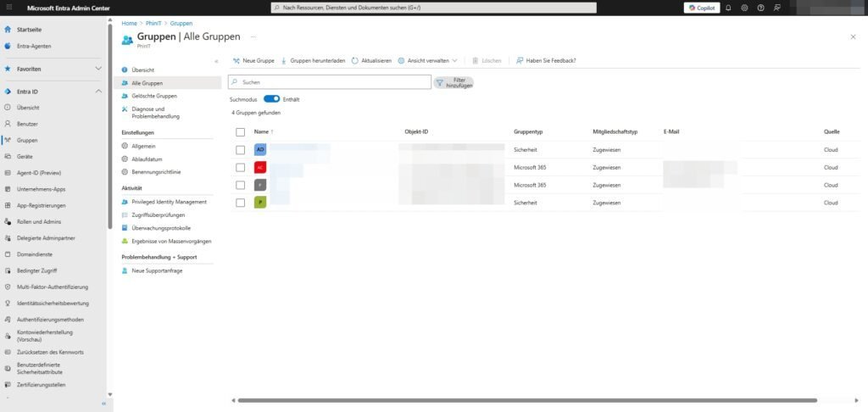Screen dimensions: 868x412
Task: Expand the Favoriten section
Action: (x=98, y=69)
